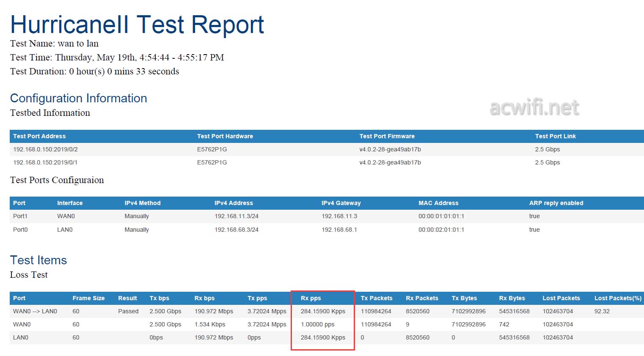Viewport: 644px width, 356px height.
Task: Click the IPv4 Method column header
Action: click(x=143, y=203)
